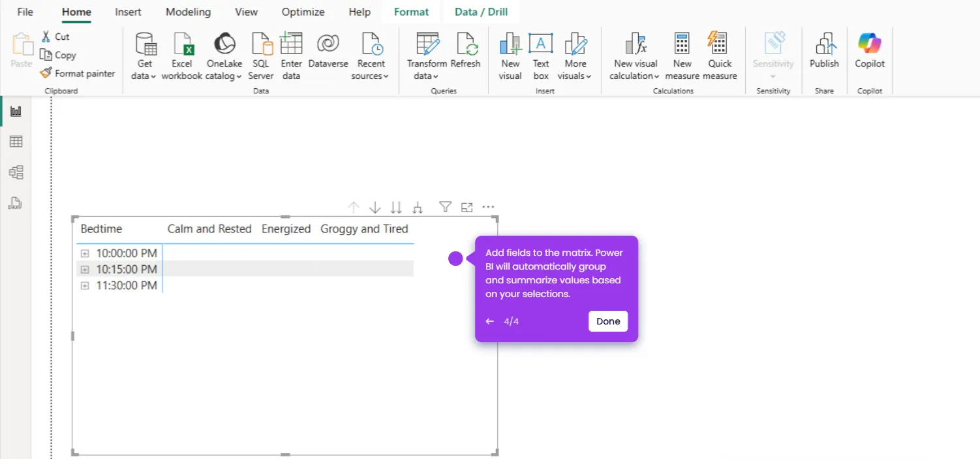Switch to the Modeling tab
Screen dimensions: 980x459
click(188, 12)
